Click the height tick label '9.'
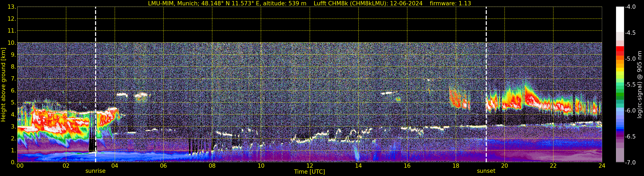Image resolution: width=644 pixels, height=176 pixels. click(x=13, y=55)
